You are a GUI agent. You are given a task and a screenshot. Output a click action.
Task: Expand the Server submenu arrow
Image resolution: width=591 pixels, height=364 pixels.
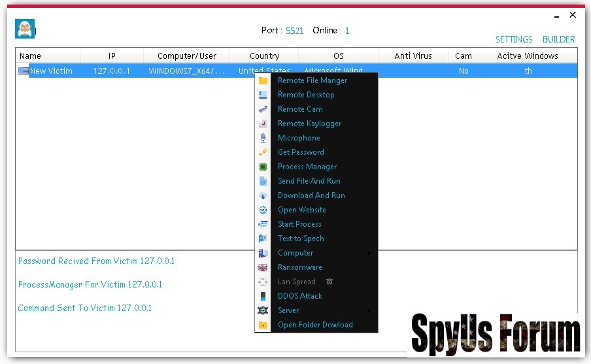coord(369,310)
